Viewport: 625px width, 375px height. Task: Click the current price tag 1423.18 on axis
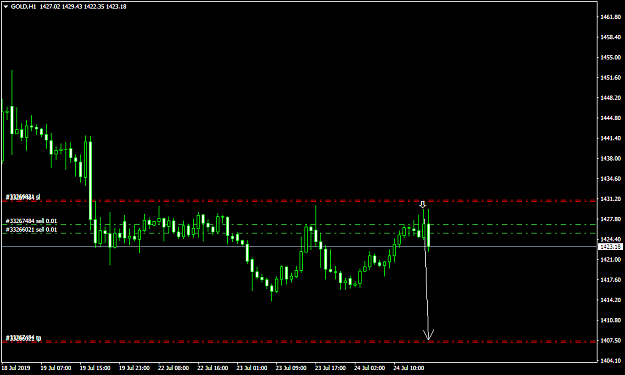click(x=611, y=247)
